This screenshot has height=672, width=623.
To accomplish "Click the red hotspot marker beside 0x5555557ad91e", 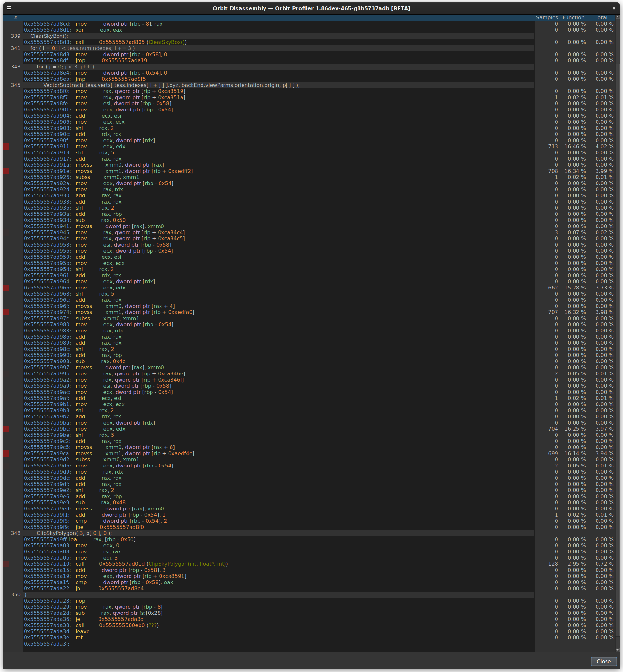I will point(7,171).
